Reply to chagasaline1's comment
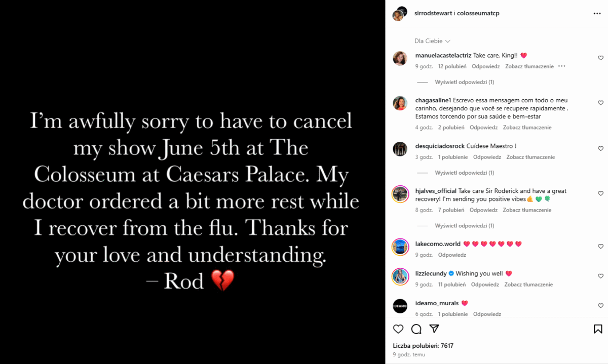Viewport: 608px width, 364px height. tap(483, 128)
